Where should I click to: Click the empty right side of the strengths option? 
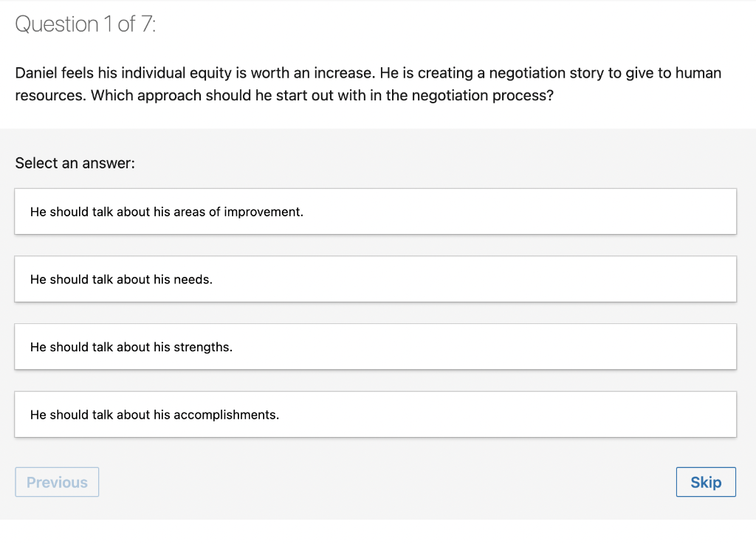[591, 347]
